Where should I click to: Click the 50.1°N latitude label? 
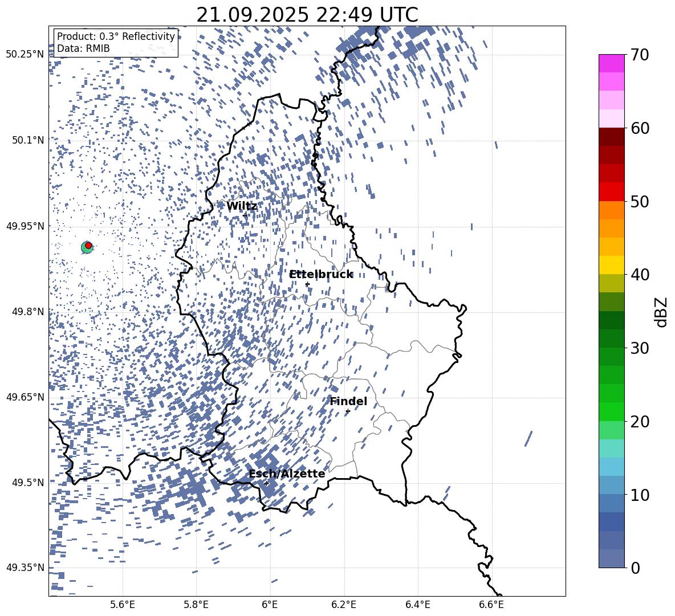pos(28,140)
